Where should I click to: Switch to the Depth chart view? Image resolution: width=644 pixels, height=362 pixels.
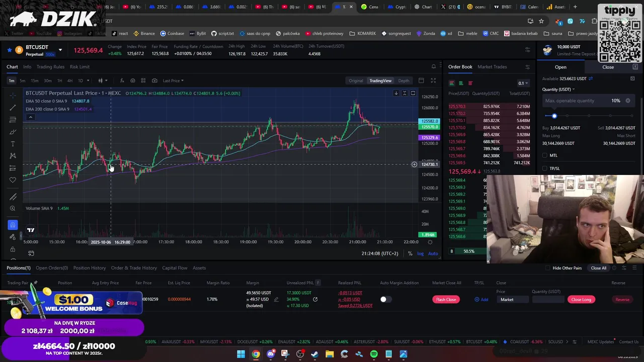(404, 80)
